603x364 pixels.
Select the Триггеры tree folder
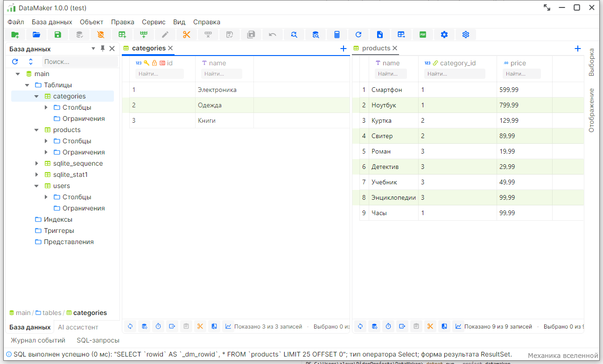click(x=55, y=231)
